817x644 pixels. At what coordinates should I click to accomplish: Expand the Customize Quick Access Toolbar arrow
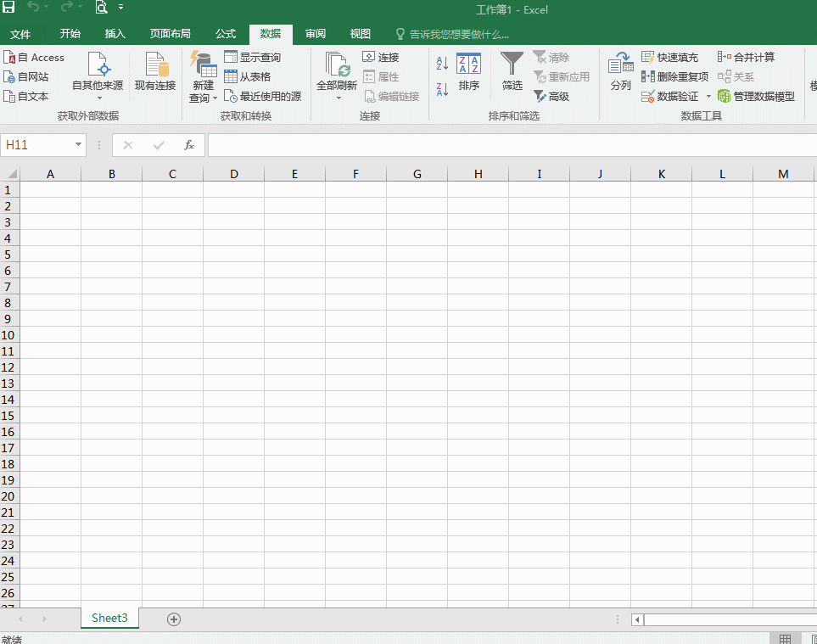pos(120,8)
